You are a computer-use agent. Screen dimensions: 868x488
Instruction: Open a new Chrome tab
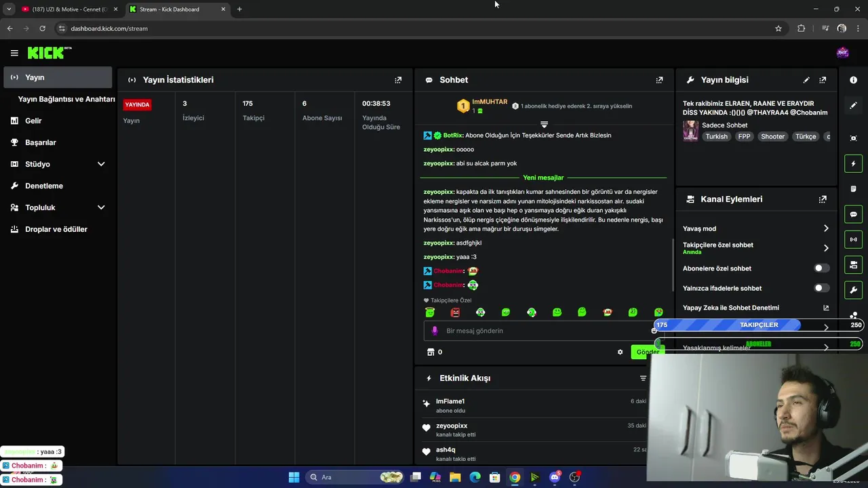pos(239,9)
